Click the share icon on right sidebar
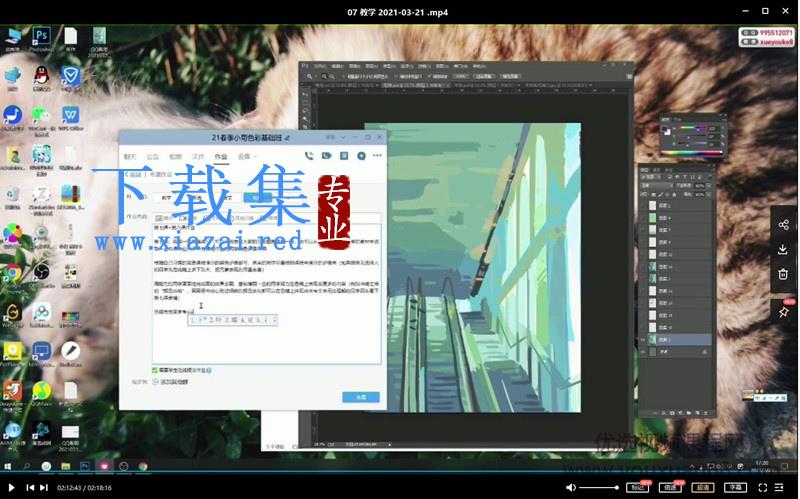Viewport: 800px width, 499px height. 784,224
